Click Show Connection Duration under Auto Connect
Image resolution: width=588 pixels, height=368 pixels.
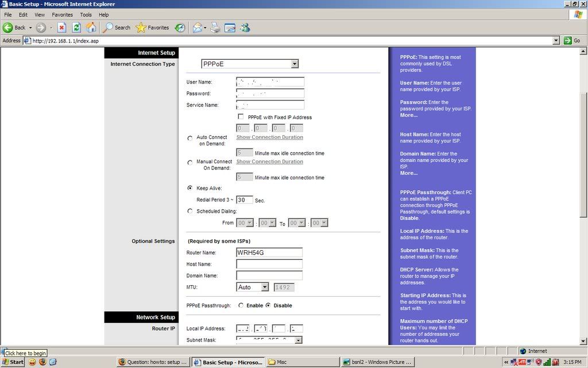[270, 137]
